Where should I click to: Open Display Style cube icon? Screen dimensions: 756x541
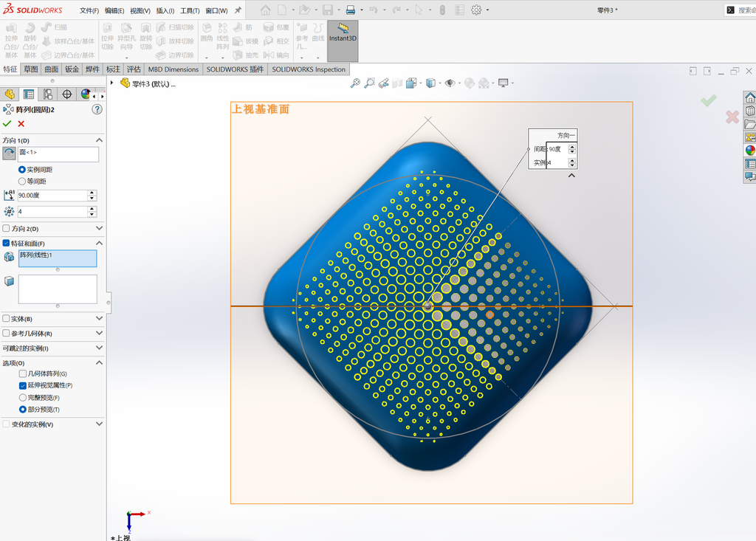[x=430, y=83]
